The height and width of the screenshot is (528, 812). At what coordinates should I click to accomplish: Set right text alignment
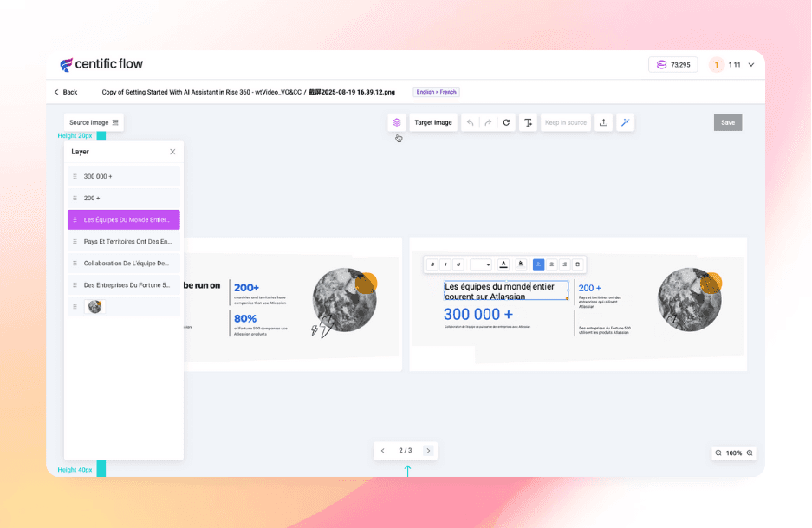point(564,264)
